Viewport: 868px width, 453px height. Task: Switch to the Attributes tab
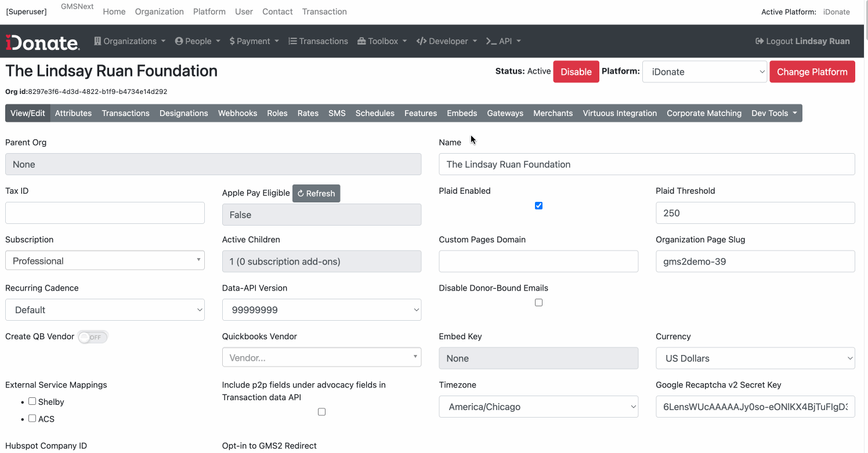coord(73,113)
